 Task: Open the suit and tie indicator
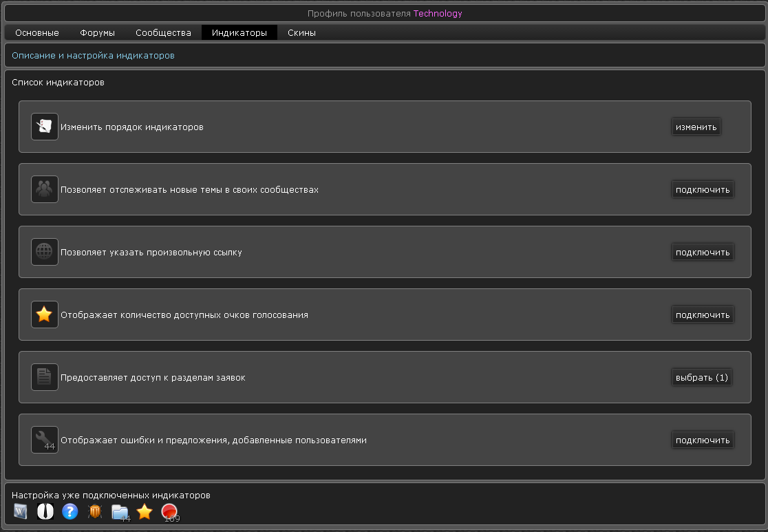(45, 511)
